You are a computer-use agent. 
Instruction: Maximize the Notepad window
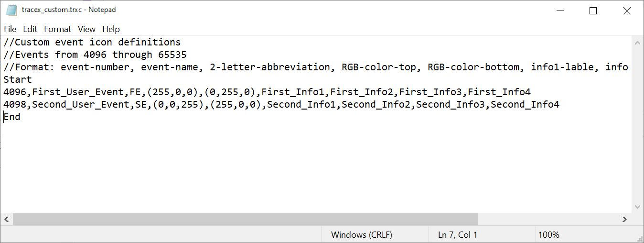593,11
